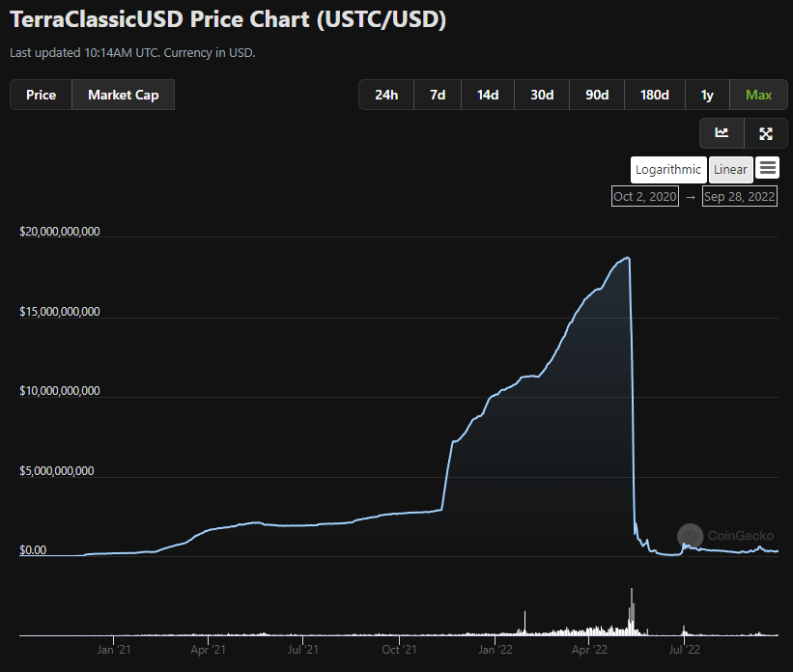Select the 90d time range
The width and height of the screenshot is (793, 672).
pos(597,95)
